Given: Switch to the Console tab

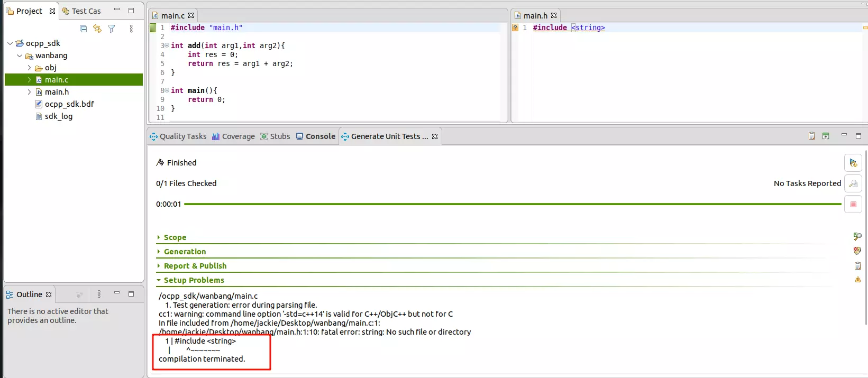Looking at the screenshot, I should point(316,136).
